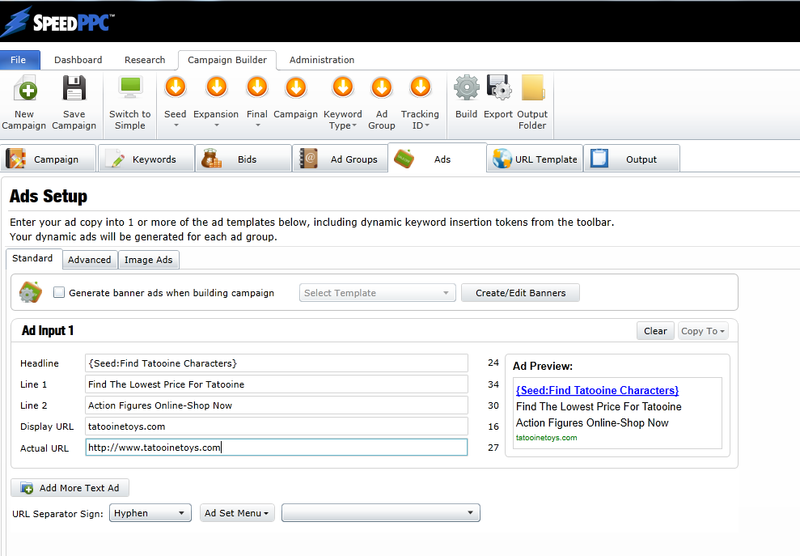Switch to the Research ribbon tab
Image resolution: width=800 pixels, height=556 pixels.
click(144, 60)
